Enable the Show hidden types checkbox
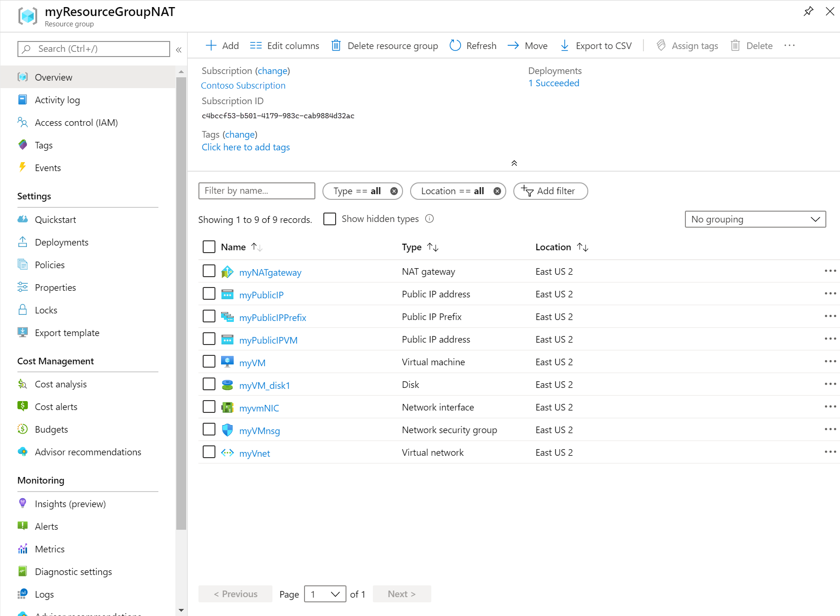 (330, 219)
